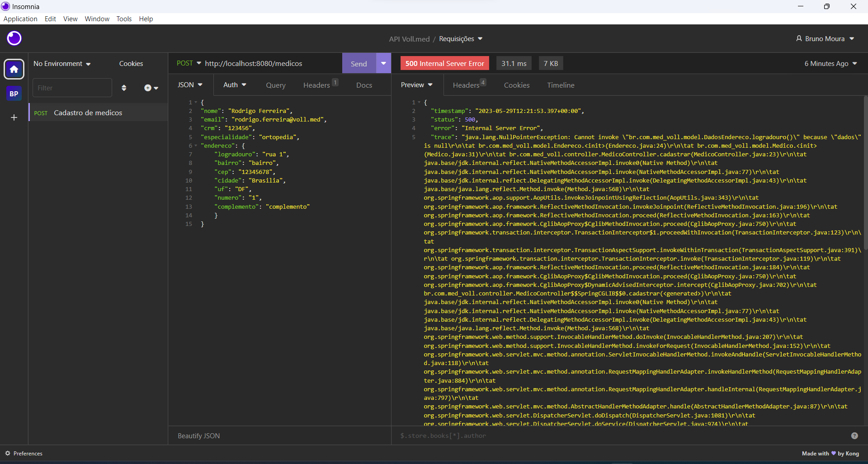This screenshot has width=868, height=464.
Task: Click the "complemento" key on line 13
Action: tap(236, 207)
